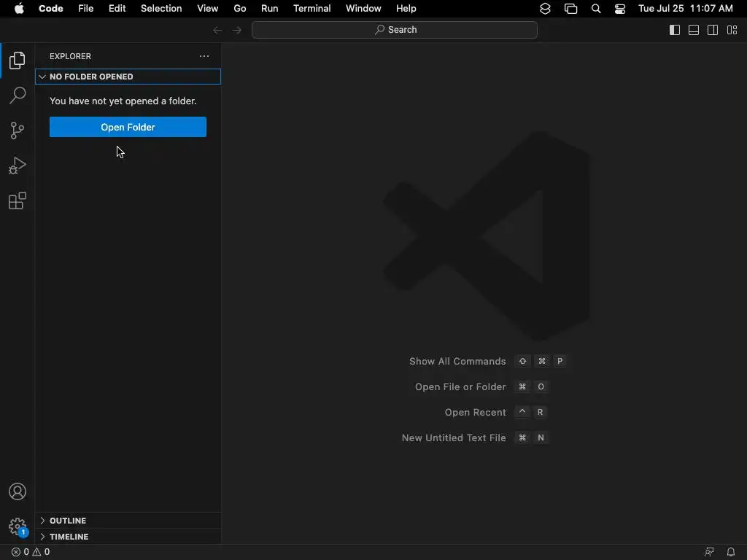The height and width of the screenshot is (560, 747).
Task: Click the feedback icon in status bar
Action: coord(709,552)
